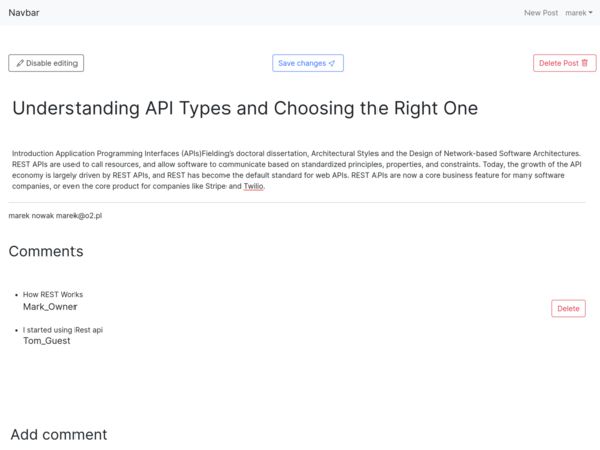Click the trash icon on Delete Post
Image resolution: width=600 pixels, height=450 pixels.
[585, 63]
